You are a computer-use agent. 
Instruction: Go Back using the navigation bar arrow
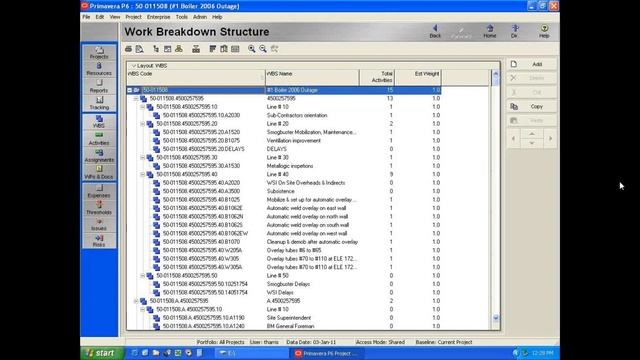tap(435, 31)
